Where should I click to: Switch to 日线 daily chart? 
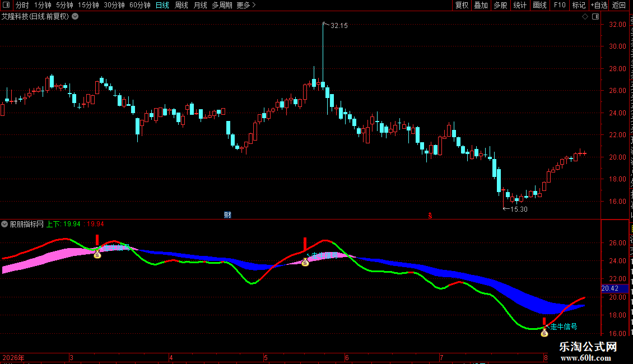pos(162,5)
